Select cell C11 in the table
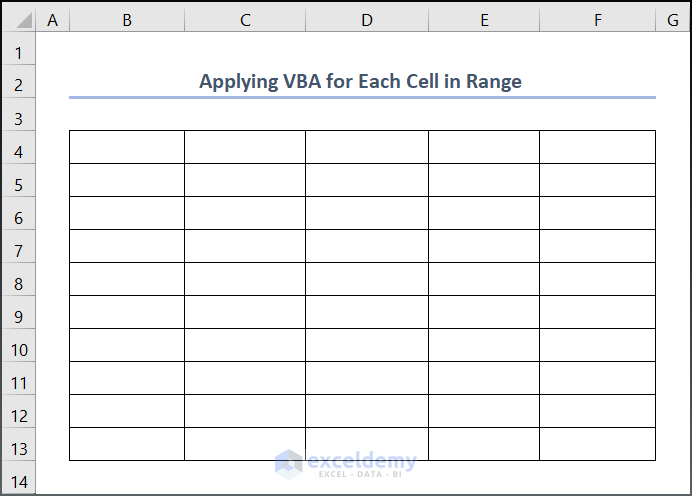 (245, 378)
